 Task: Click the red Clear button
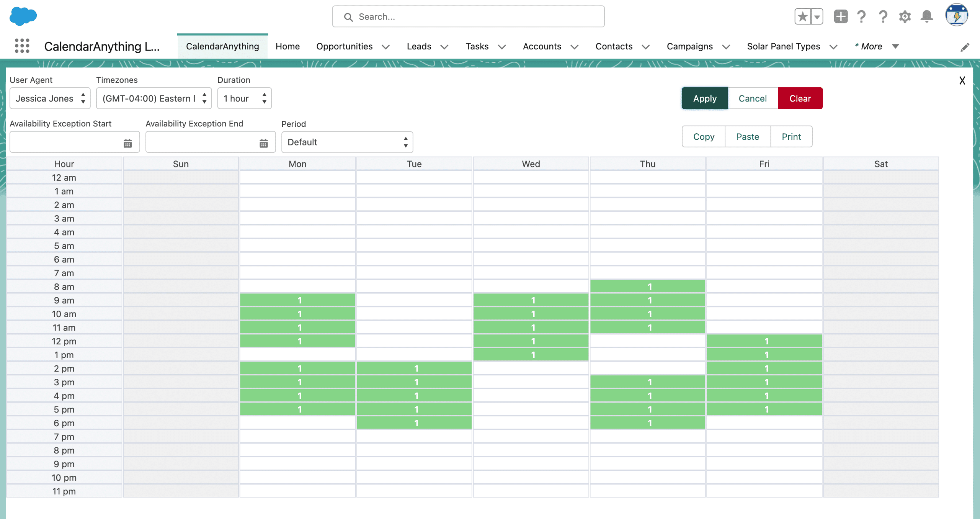pyautogui.click(x=800, y=98)
